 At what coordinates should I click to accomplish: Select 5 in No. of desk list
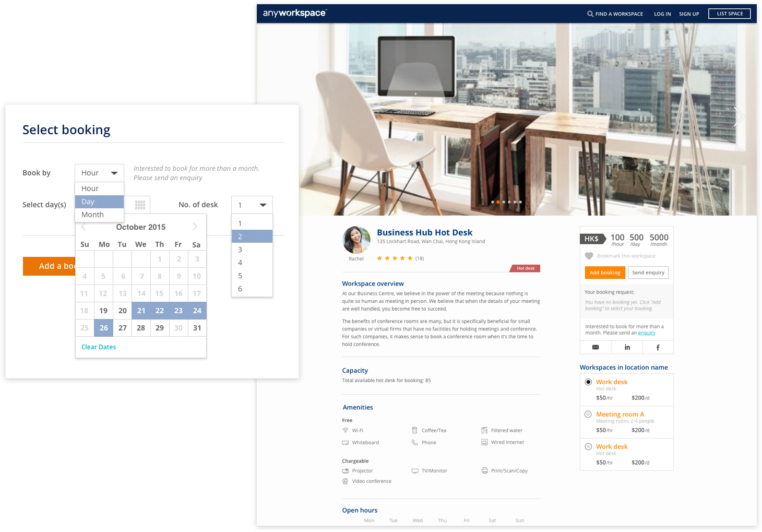(x=252, y=276)
